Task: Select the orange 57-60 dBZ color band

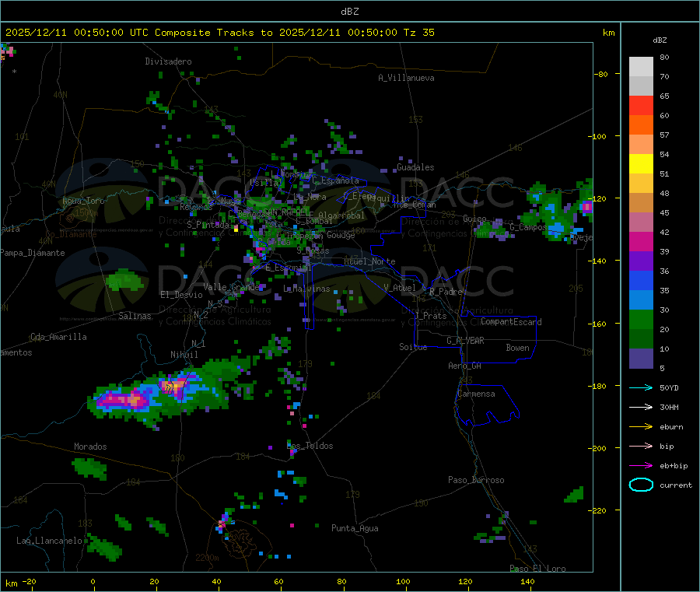Action: [x=641, y=125]
